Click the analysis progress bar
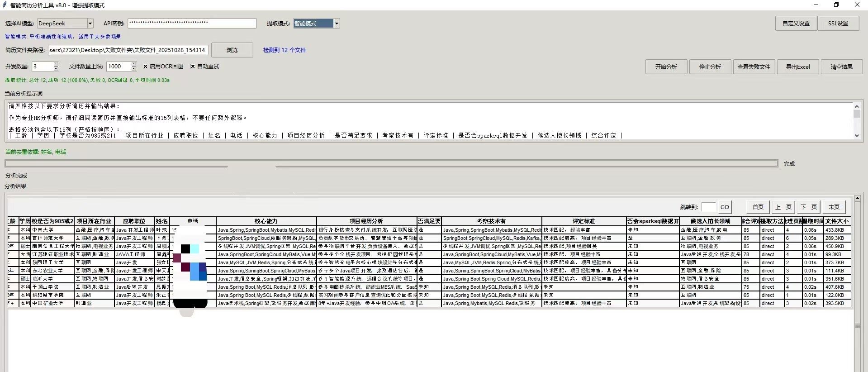868x372 pixels. pyautogui.click(x=391, y=163)
